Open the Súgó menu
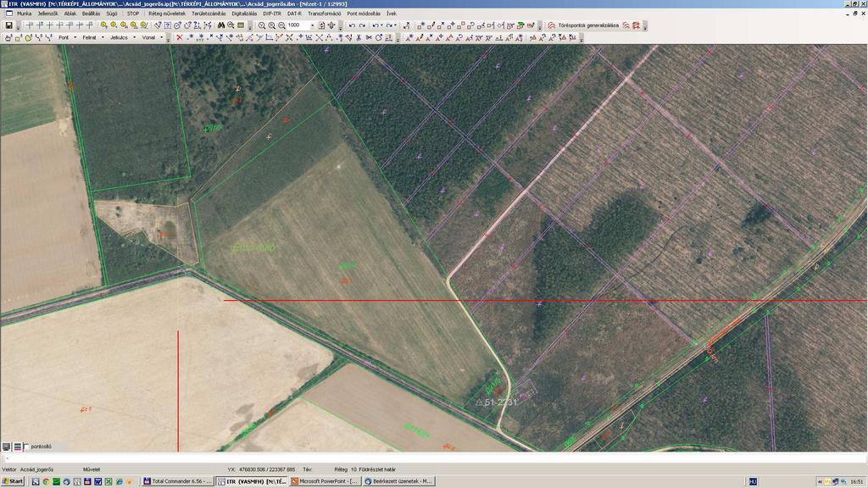 point(112,14)
